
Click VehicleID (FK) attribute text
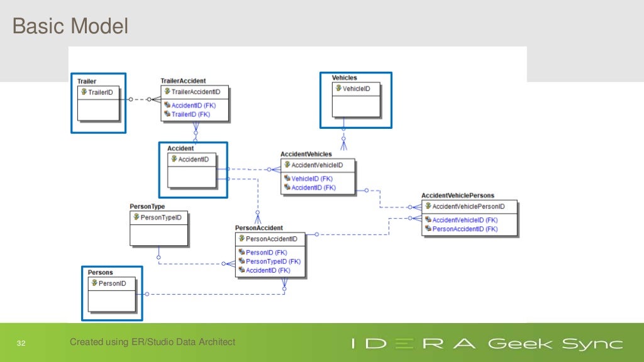(312, 179)
